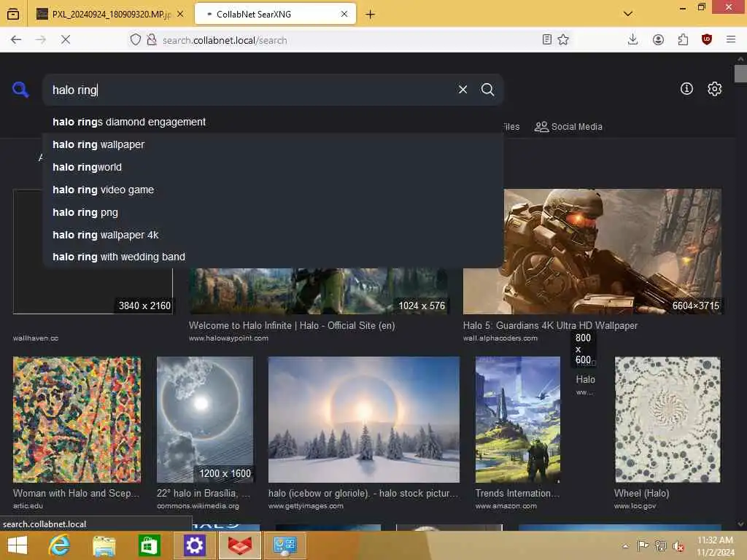Open Firefox View icon
The image size is (747, 560).
click(x=13, y=15)
